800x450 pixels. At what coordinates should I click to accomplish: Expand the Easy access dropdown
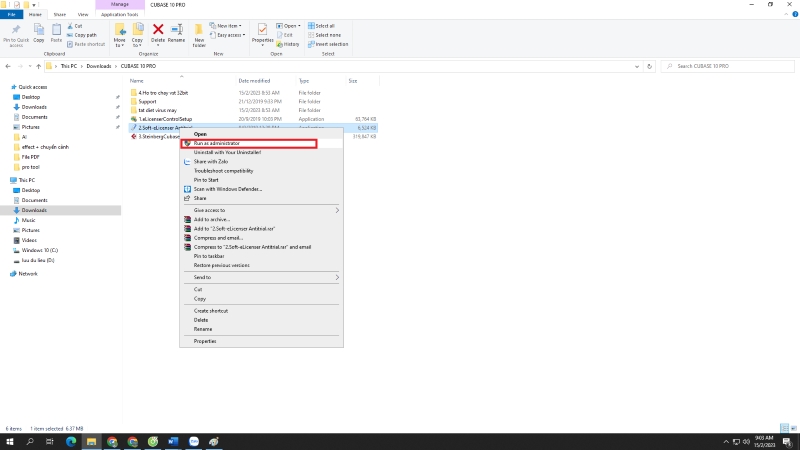pyautogui.click(x=227, y=35)
